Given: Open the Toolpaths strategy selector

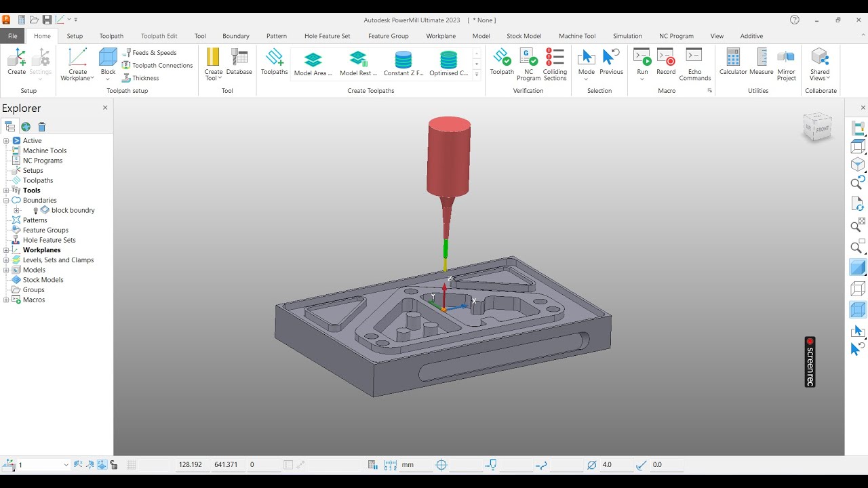Looking at the screenshot, I should point(274,62).
